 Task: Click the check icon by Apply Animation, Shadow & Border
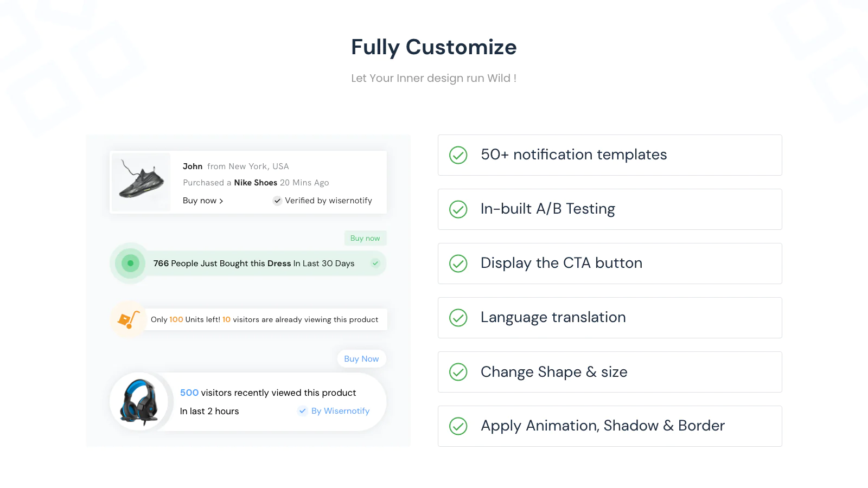[458, 426]
